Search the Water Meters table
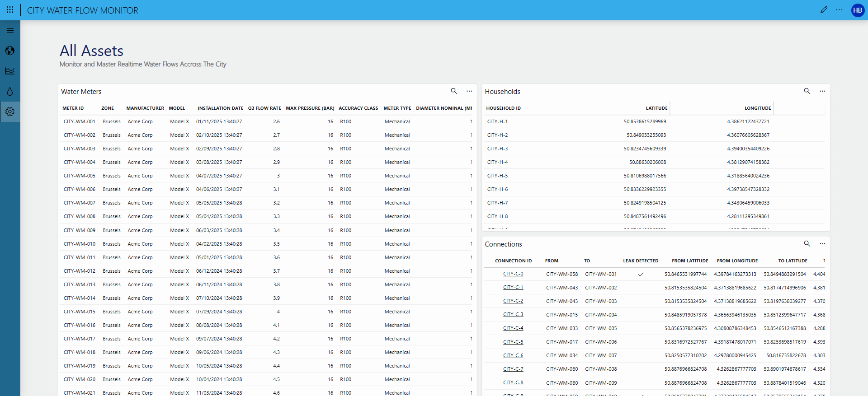 click(454, 91)
